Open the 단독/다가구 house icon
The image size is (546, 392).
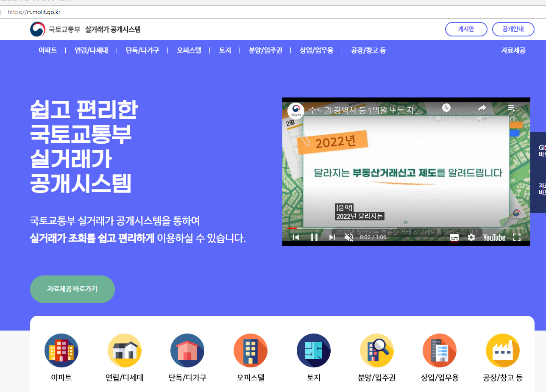click(187, 350)
